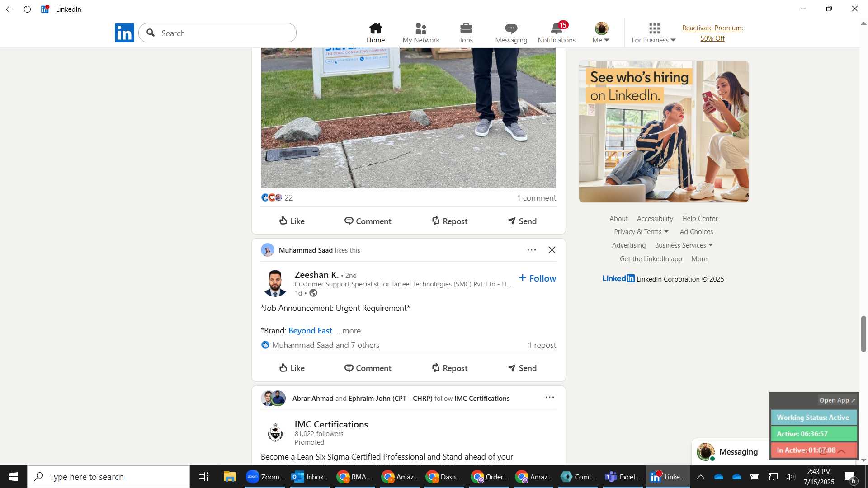Send the post with 22 reactions
The image size is (868, 488).
(x=522, y=221)
